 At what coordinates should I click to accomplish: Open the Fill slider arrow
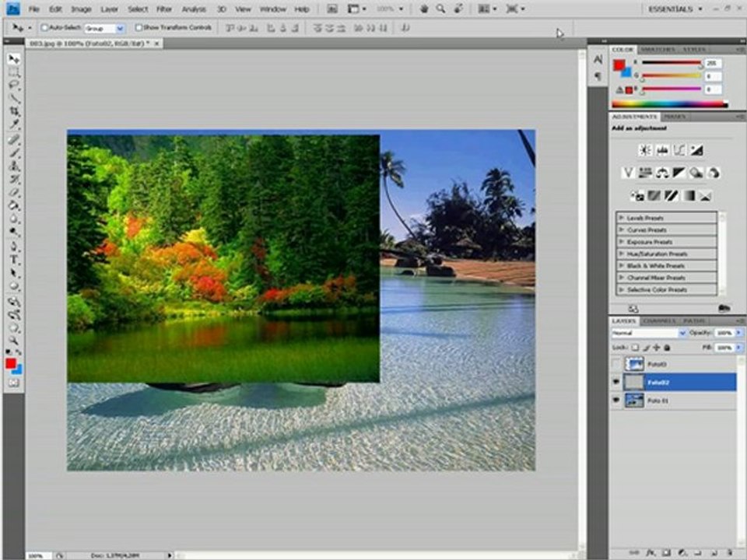coord(739,348)
